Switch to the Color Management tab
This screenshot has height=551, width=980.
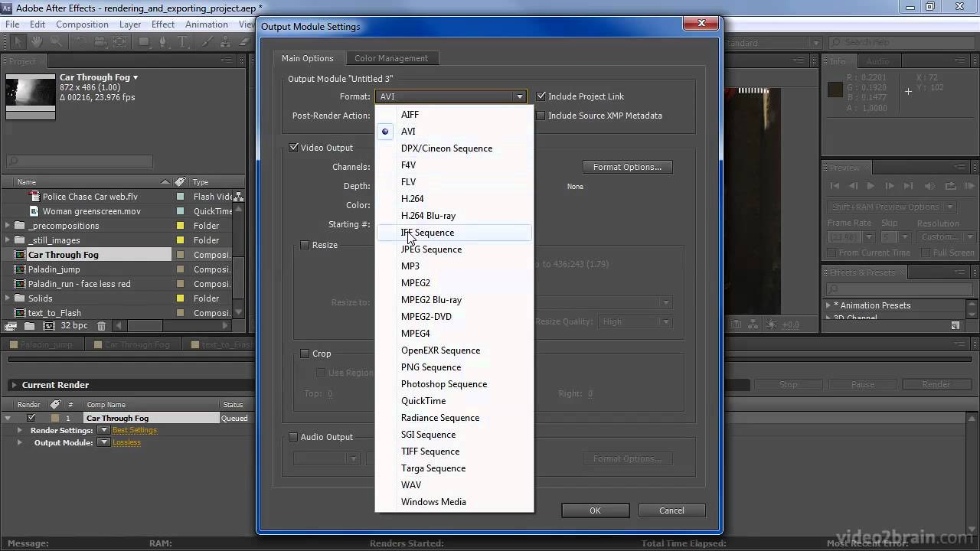pos(391,58)
